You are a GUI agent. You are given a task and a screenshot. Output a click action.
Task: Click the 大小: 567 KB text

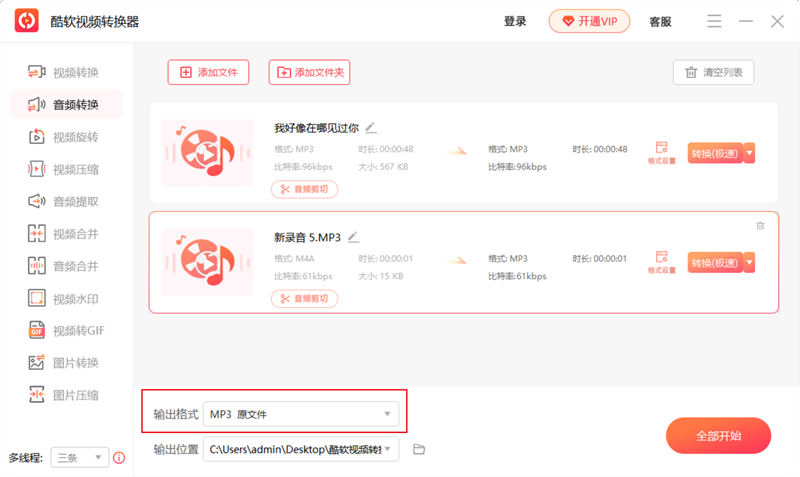coord(383,167)
